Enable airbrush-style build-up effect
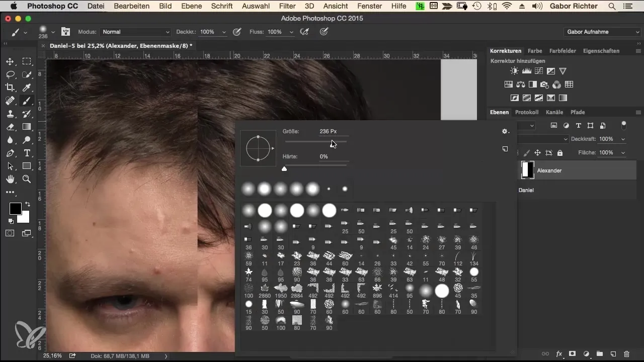The image size is (644, 362). click(304, 32)
